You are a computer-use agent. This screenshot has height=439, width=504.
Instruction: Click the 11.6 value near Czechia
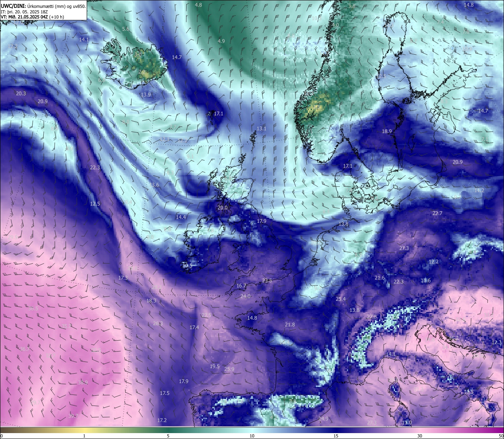click(x=426, y=280)
